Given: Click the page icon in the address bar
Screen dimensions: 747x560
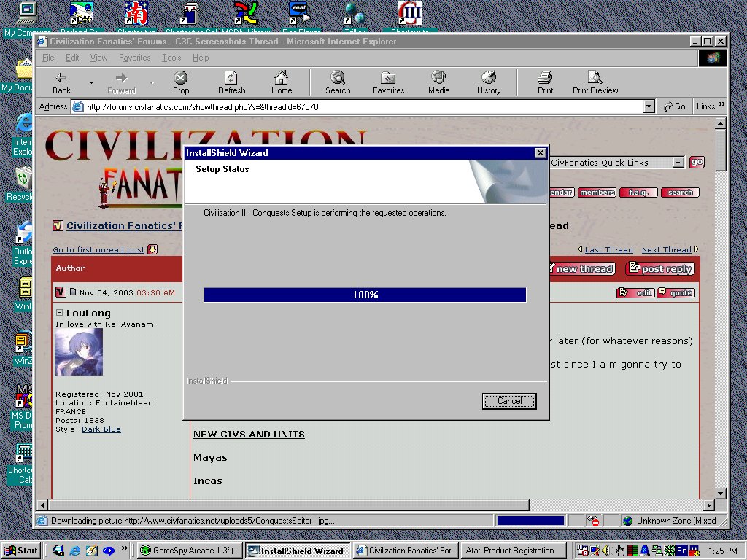Looking at the screenshot, I should [78, 106].
